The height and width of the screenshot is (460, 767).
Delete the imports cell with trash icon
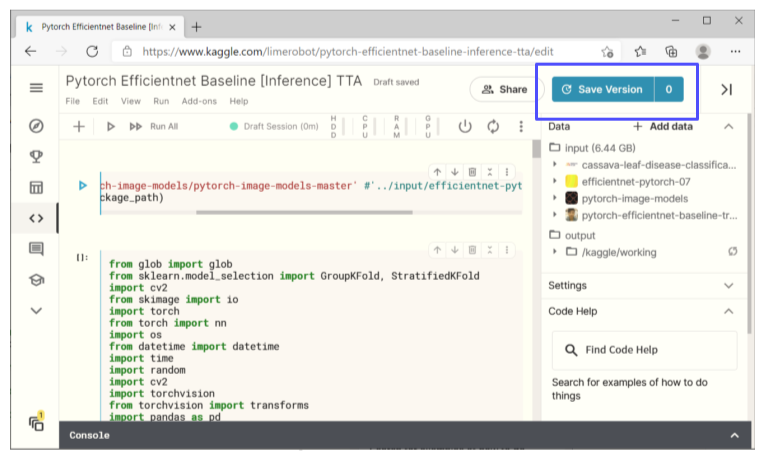(472, 250)
